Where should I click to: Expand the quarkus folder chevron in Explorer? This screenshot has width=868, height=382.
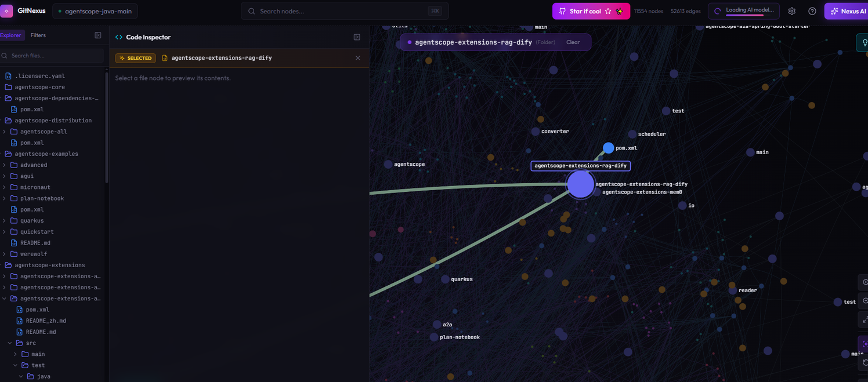pos(5,221)
